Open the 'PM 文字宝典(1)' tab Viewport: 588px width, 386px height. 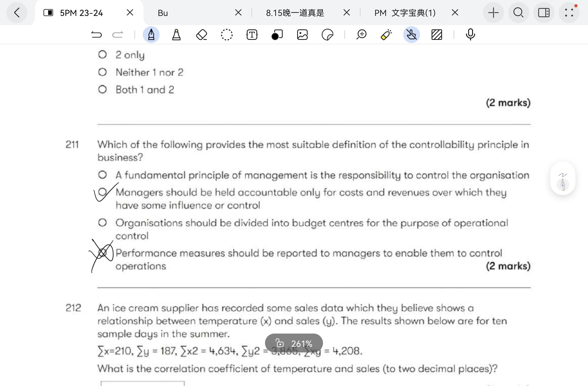coord(405,13)
